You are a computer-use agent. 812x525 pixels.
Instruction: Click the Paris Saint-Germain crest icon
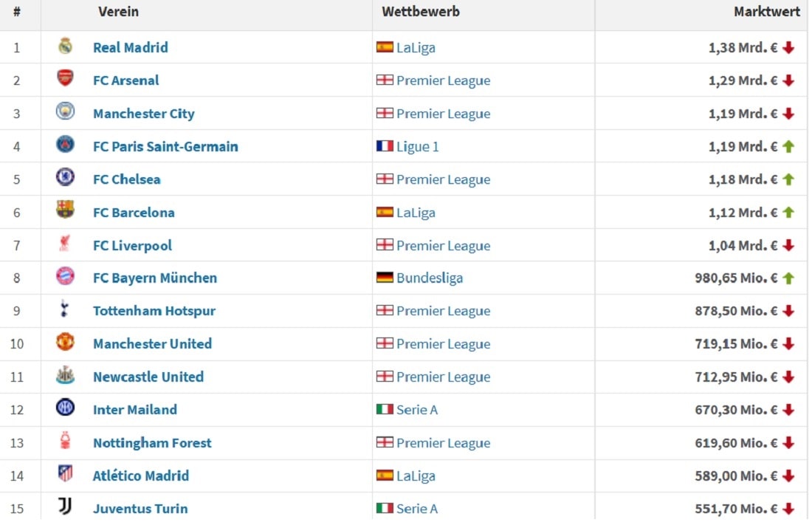click(x=65, y=145)
